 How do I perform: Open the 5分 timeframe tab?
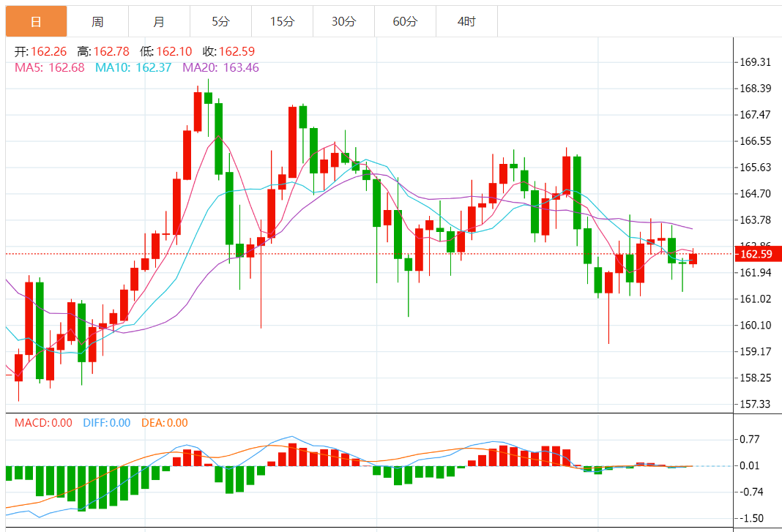click(x=221, y=21)
